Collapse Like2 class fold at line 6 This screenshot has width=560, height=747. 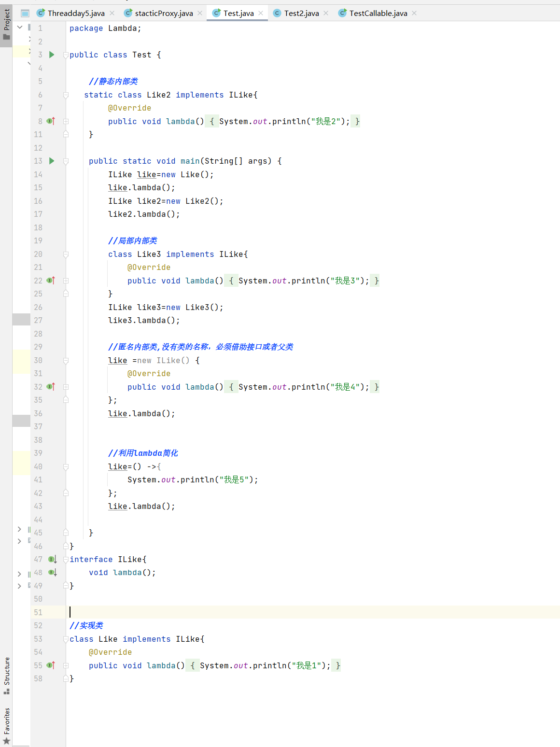tap(66, 95)
